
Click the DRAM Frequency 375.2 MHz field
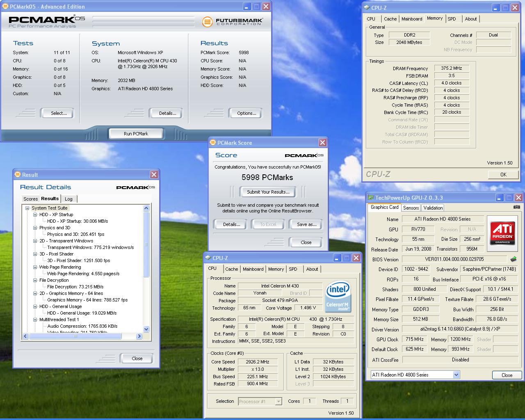tap(452, 68)
